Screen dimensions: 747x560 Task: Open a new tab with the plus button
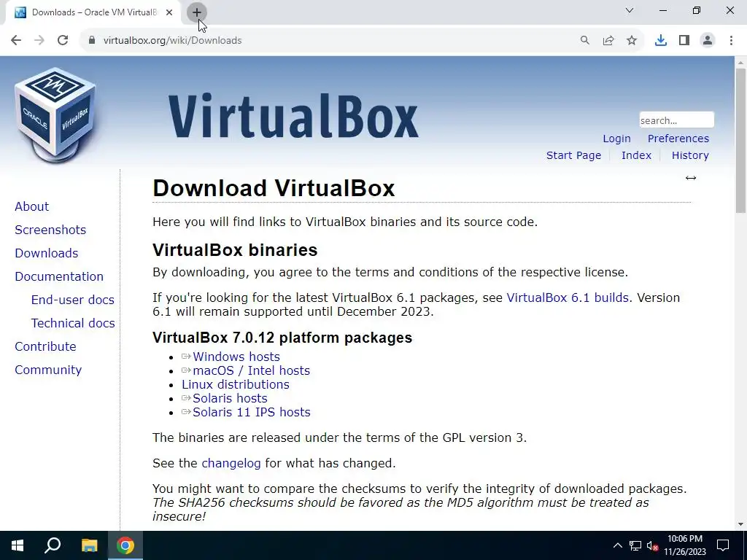coord(197,12)
